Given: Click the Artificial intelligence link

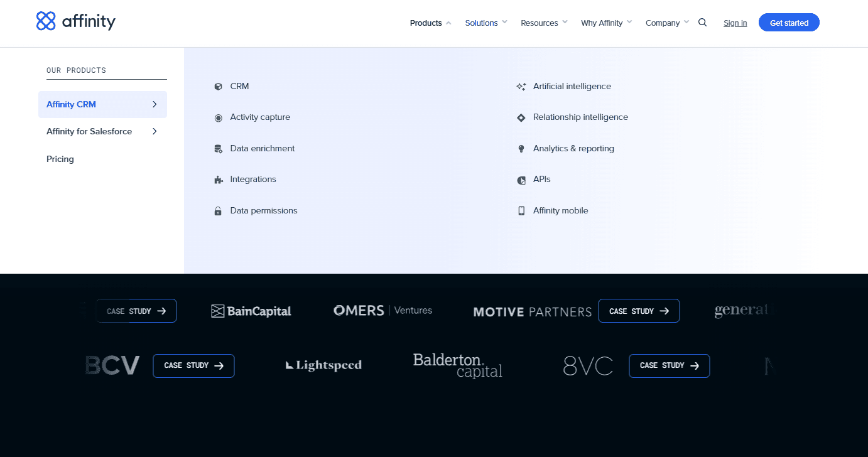Looking at the screenshot, I should [x=572, y=87].
